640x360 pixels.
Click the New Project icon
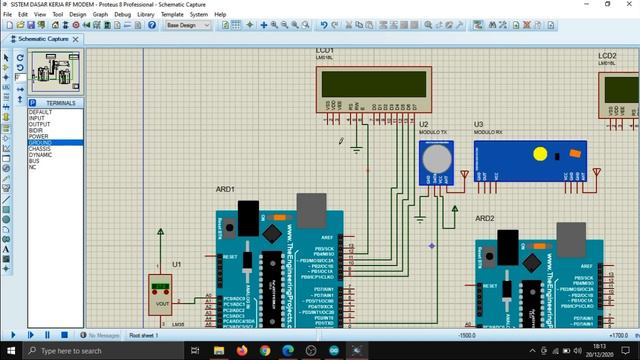tap(10, 25)
